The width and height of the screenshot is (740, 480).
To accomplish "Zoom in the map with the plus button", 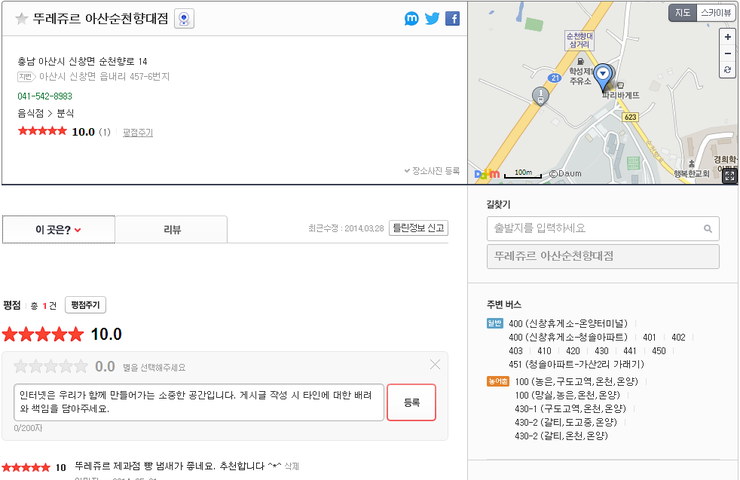I will click(728, 37).
